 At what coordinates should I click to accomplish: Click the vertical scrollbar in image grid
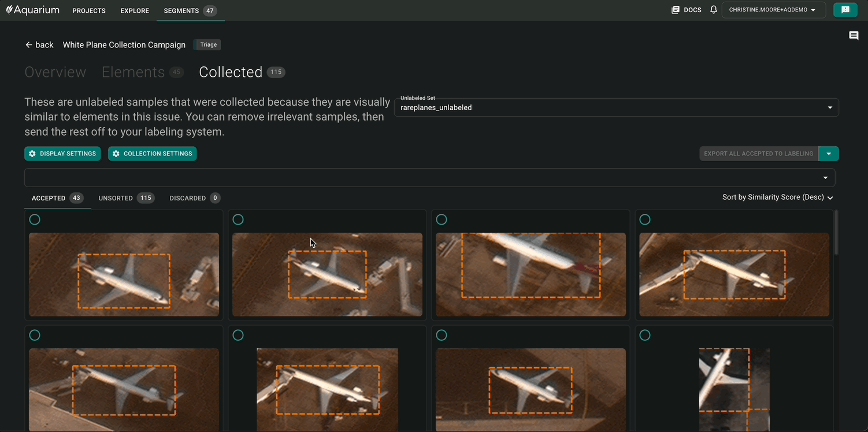836,232
